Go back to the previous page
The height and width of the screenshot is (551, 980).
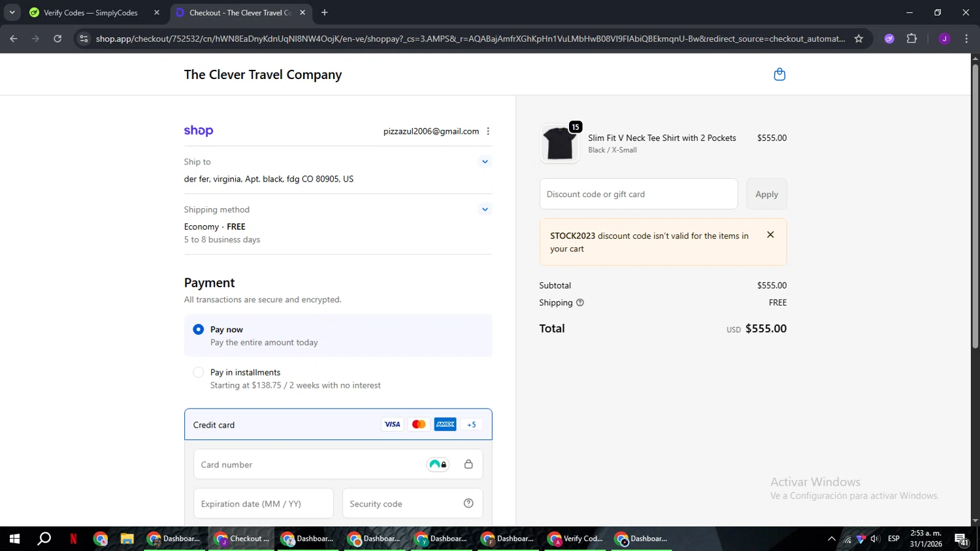14,39
